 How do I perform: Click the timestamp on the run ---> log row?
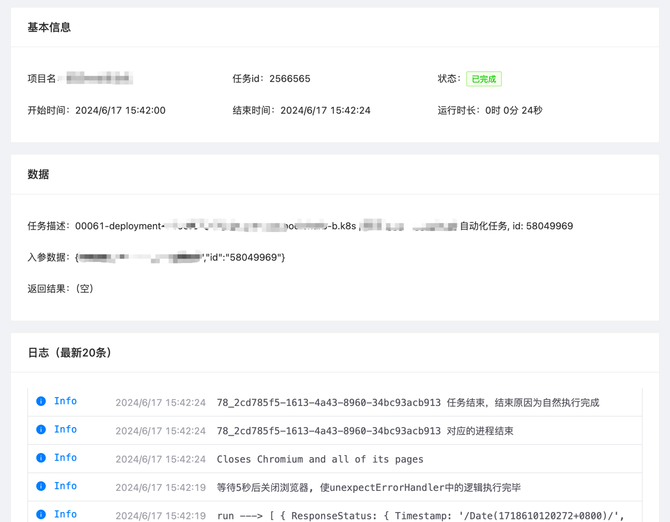pyautogui.click(x=160, y=515)
